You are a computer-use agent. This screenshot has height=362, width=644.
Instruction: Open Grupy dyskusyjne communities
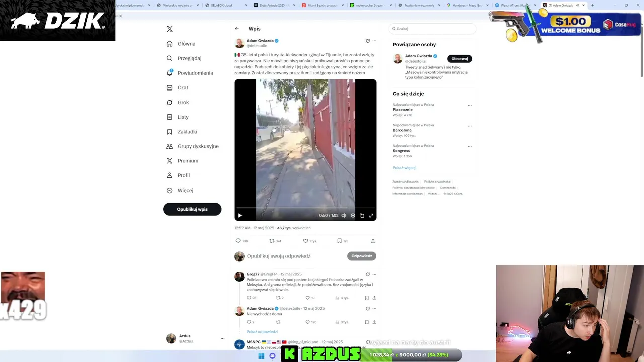[192, 146]
